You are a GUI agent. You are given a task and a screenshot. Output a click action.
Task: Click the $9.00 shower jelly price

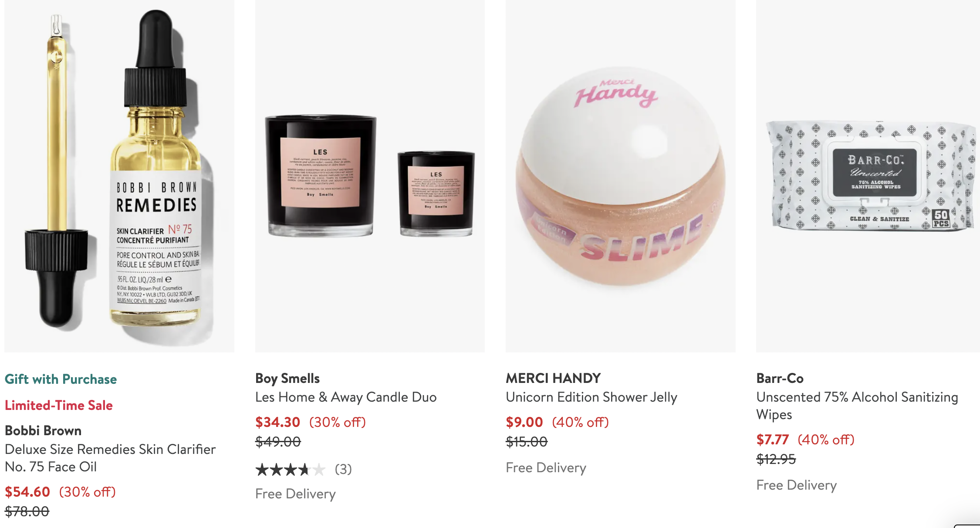pos(524,422)
